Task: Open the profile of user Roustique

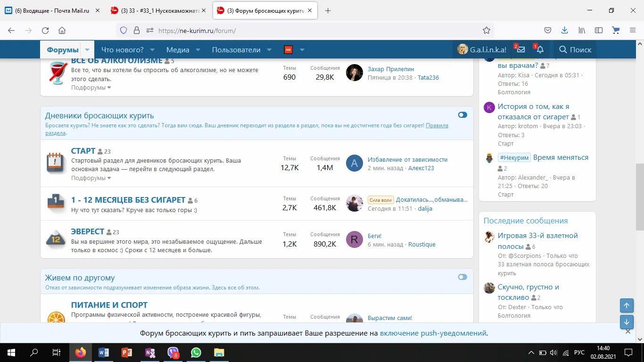Action: (422, 245)
